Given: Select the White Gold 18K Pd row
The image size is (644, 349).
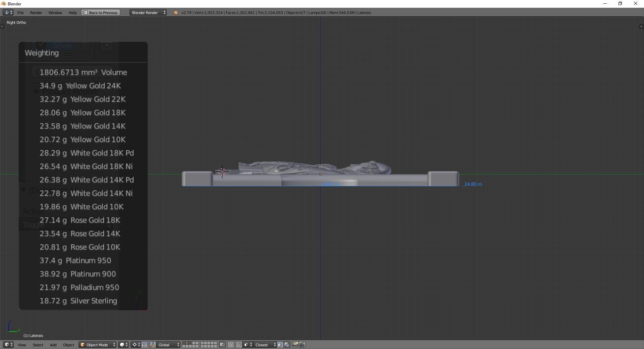Looking at the screenshot, I should 87,153.
